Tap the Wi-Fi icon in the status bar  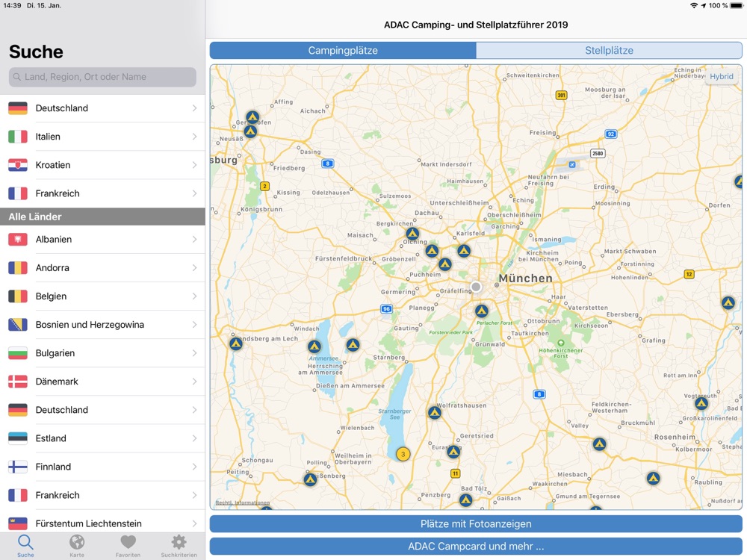pos(694,6)
